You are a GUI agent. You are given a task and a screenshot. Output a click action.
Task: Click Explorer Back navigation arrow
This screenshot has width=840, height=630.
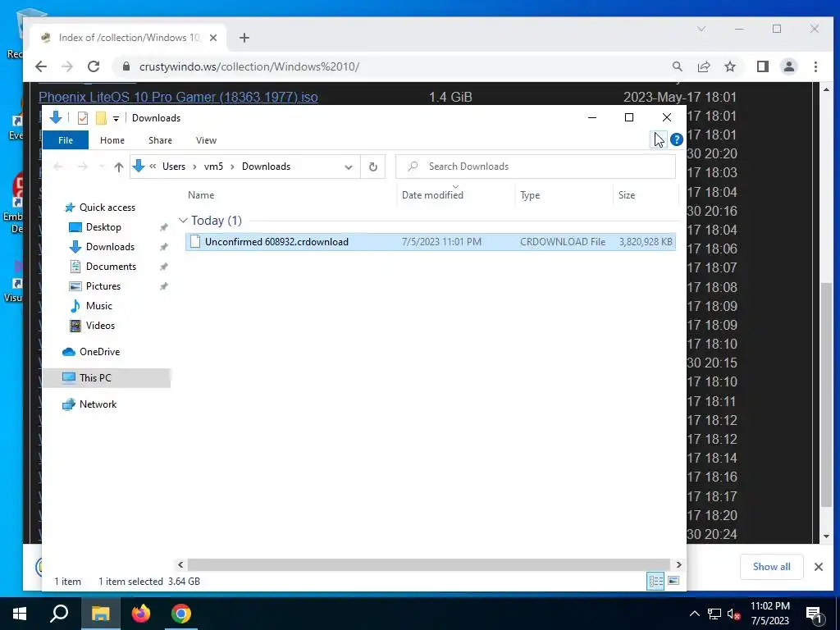point(58,167)
